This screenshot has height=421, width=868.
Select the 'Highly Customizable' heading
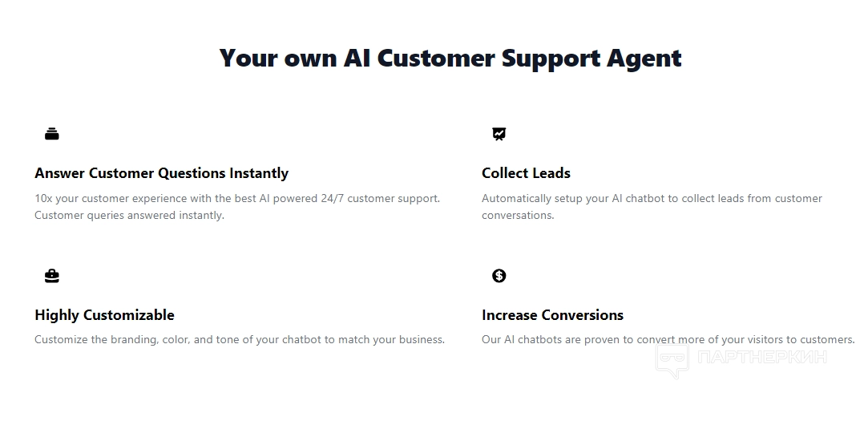(104, 315)
